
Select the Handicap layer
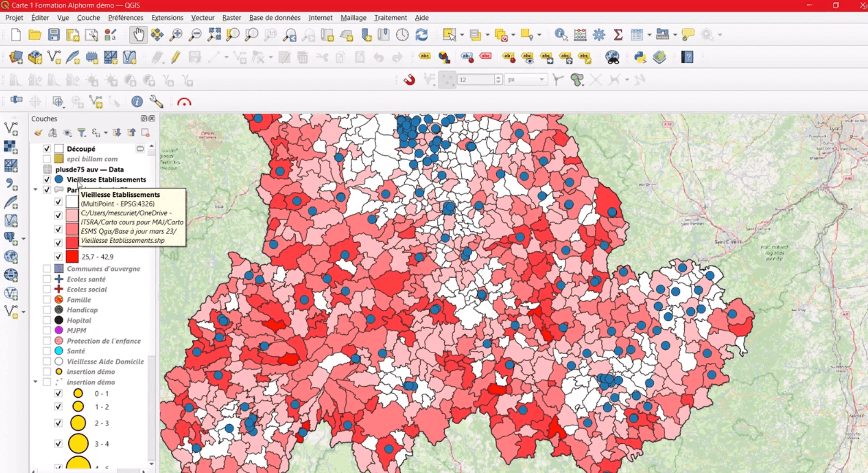(x=82, y=310)
